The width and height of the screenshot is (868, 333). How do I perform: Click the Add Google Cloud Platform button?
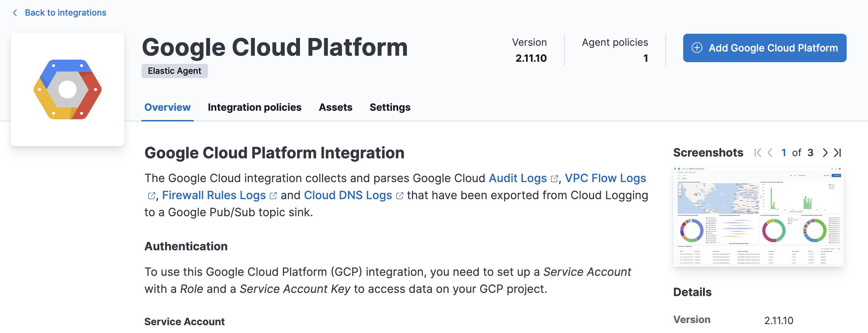pos(764,48)
